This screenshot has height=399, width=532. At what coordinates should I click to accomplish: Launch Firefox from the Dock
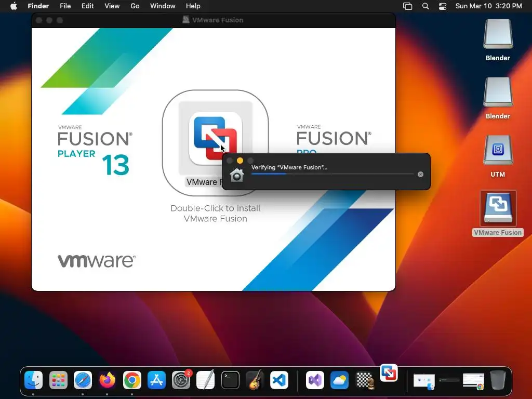point(107,380)
